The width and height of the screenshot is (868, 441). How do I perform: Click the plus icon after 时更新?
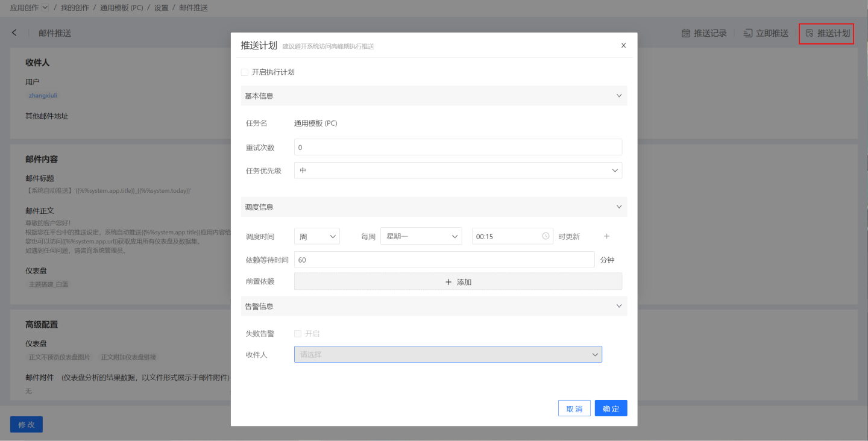pyautogui.click(x=607, y=236)
